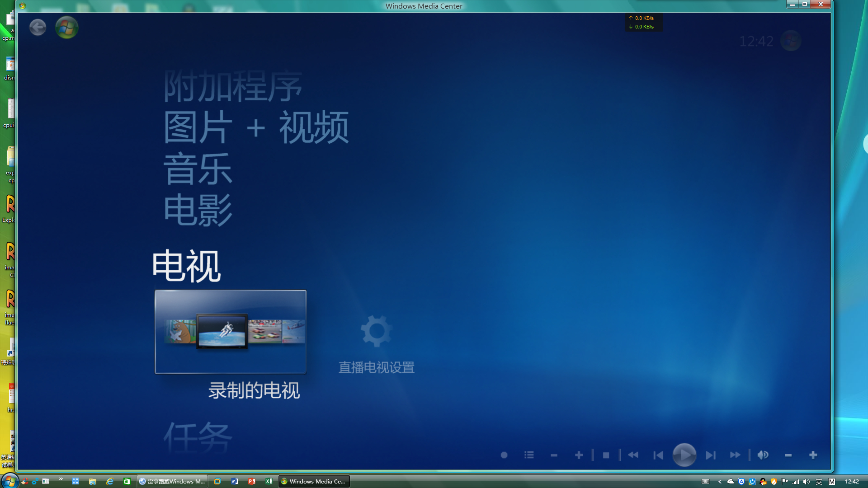Viewport: 868px width, 488px height.
Task: Open the blue shield tray icon
Action: pos(741,482)
